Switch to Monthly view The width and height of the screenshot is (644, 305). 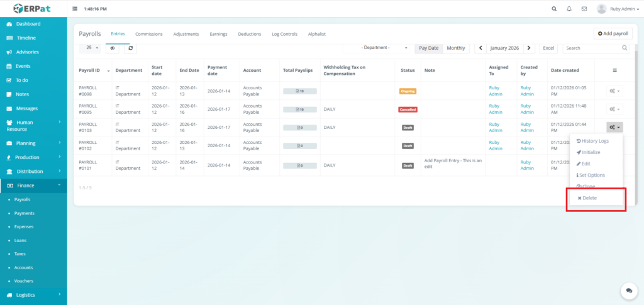coord(456,48)
